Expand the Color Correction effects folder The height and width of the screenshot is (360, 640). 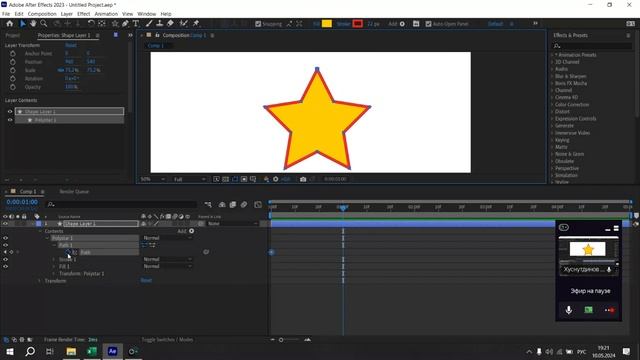pyautogui.click(x=552, y=104)
